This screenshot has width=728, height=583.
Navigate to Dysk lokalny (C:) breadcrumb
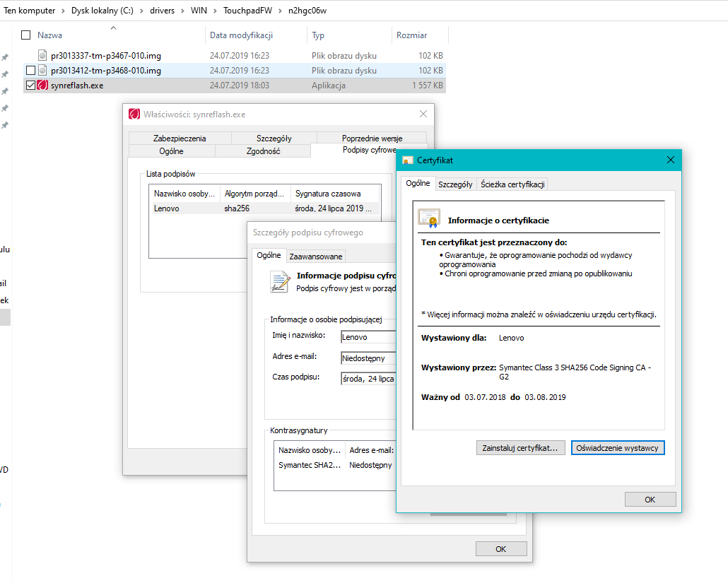[x=102, y=11]
